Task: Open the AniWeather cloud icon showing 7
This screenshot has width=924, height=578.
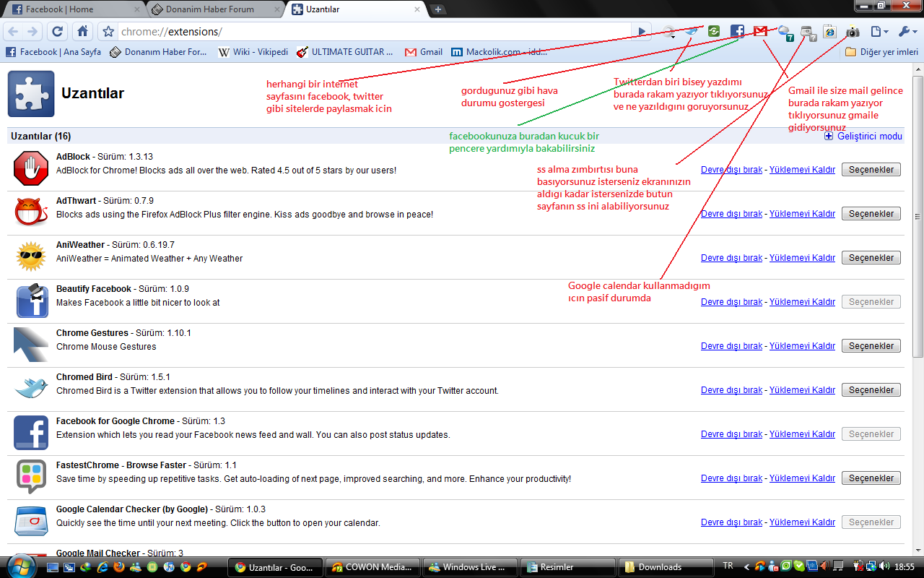Action: click(x=785, y=33)
